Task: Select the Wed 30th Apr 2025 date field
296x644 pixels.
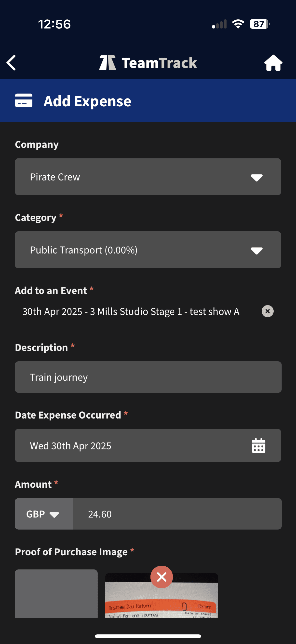Action: click(x=130, y=446)
